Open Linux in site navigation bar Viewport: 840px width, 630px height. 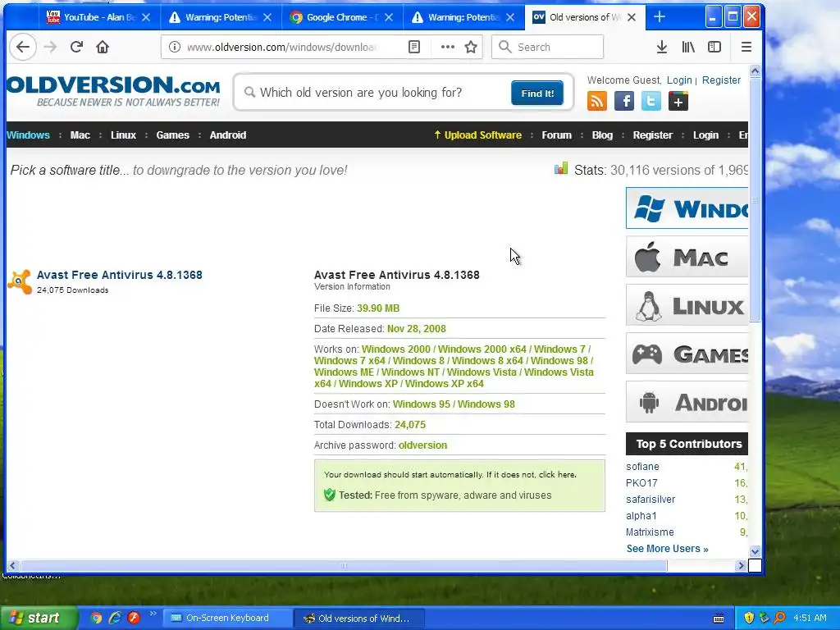point(123,135)
